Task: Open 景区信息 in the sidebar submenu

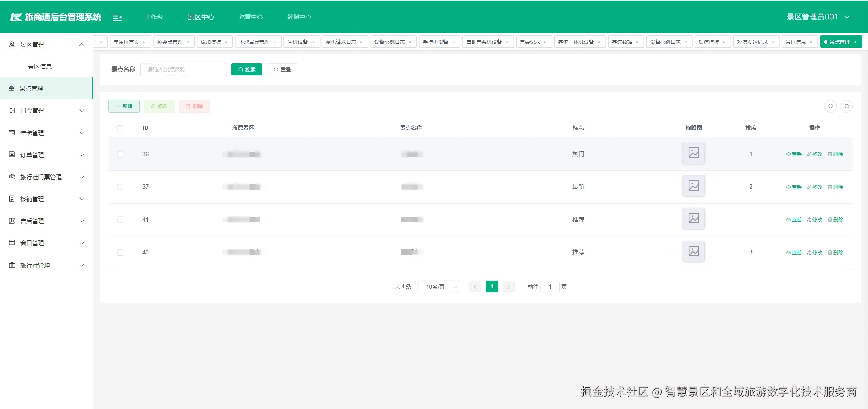Action: (40, 66)
